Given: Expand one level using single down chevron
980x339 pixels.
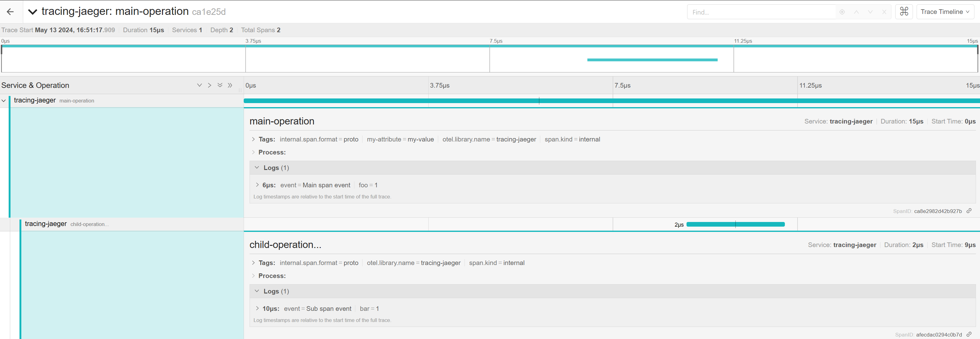Looking at the screenshot, I should pos(199,85).
